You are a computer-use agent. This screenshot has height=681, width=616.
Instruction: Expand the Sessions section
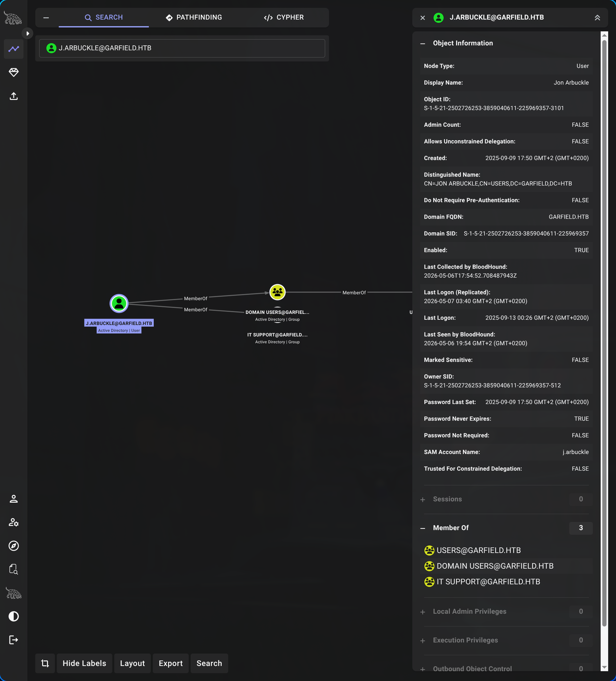[423, 500]
